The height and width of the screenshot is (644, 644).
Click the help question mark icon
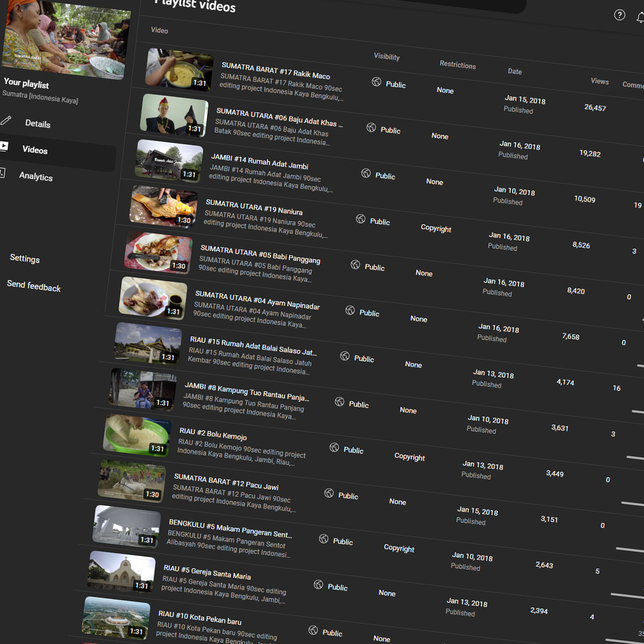619,15
